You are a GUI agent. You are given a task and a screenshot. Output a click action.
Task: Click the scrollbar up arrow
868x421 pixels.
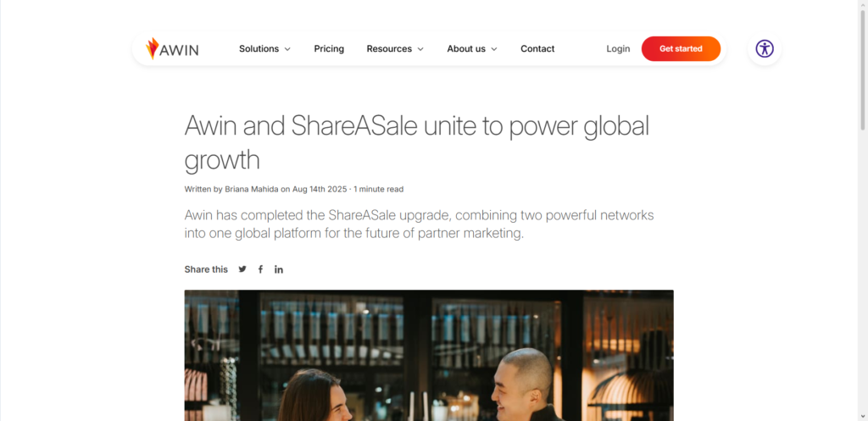pyautogui.click(x=862, y=4)
